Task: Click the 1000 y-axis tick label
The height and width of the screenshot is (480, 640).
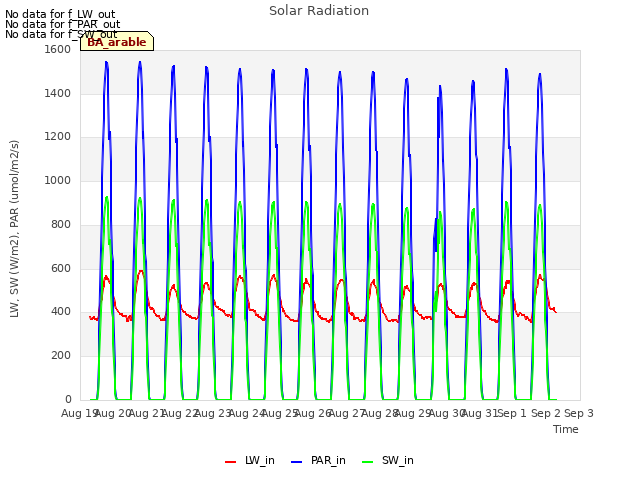Action: (58, 180)
